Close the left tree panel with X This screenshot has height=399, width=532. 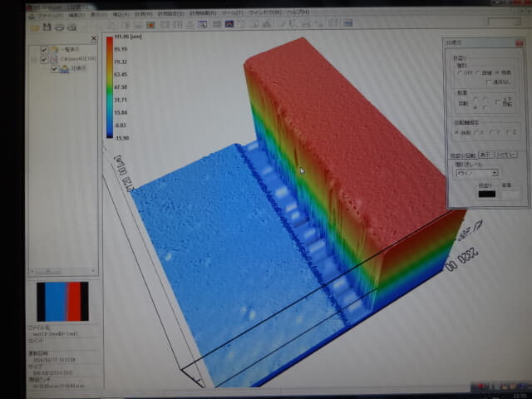94,38
